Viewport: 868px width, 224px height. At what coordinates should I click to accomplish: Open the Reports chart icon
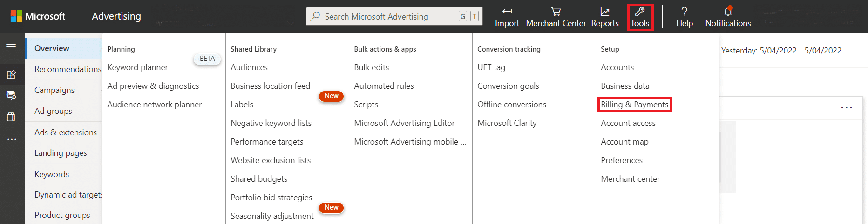coord(604,12)
